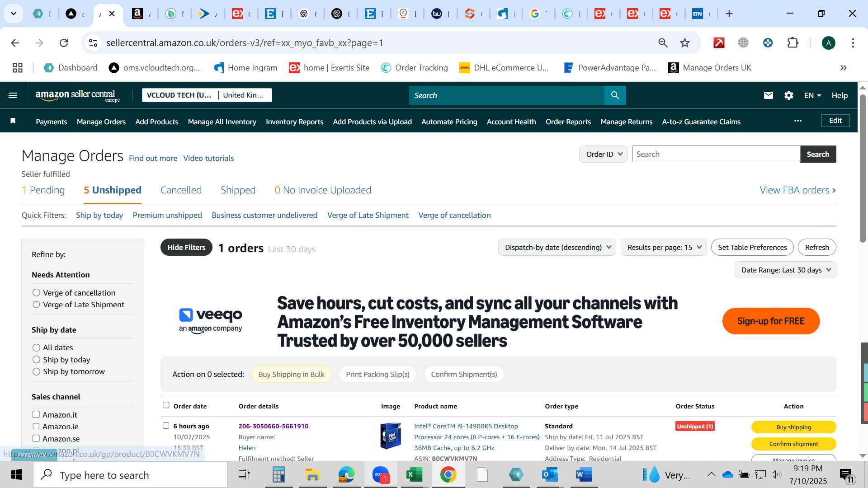Reload the page with refresh icon
Screen dimensions: 868x488
64,43
